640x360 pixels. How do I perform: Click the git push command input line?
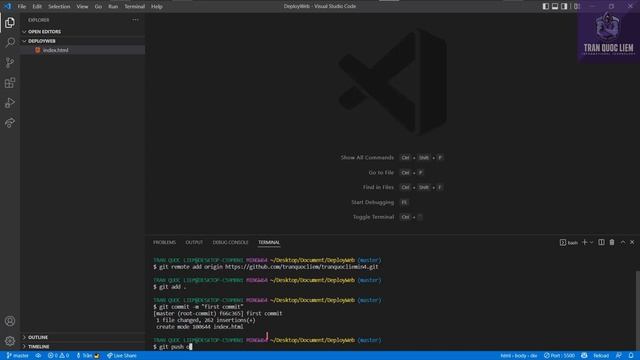pyautogui.click(x=173, y=347)
